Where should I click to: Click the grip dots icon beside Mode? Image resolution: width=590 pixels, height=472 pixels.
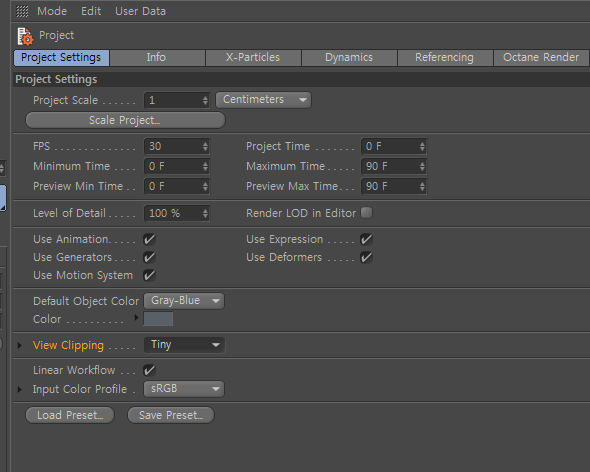[x=22, y=11]
